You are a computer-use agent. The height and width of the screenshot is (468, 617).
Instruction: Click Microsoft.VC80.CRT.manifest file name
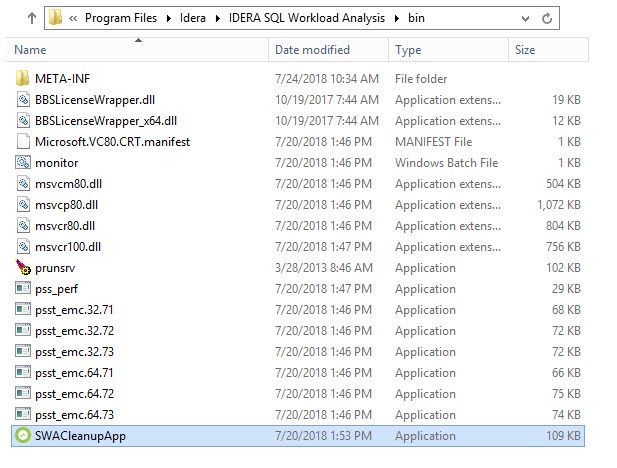(x=113, y=142)
